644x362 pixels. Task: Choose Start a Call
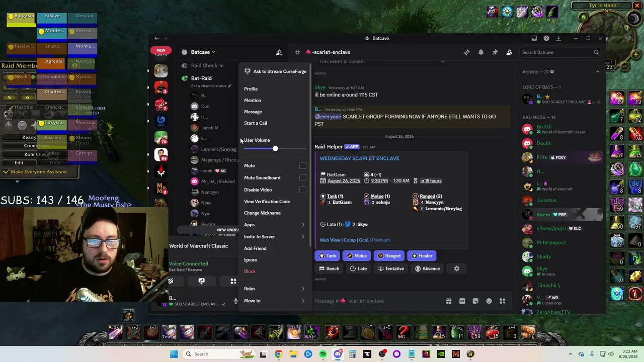275,123
